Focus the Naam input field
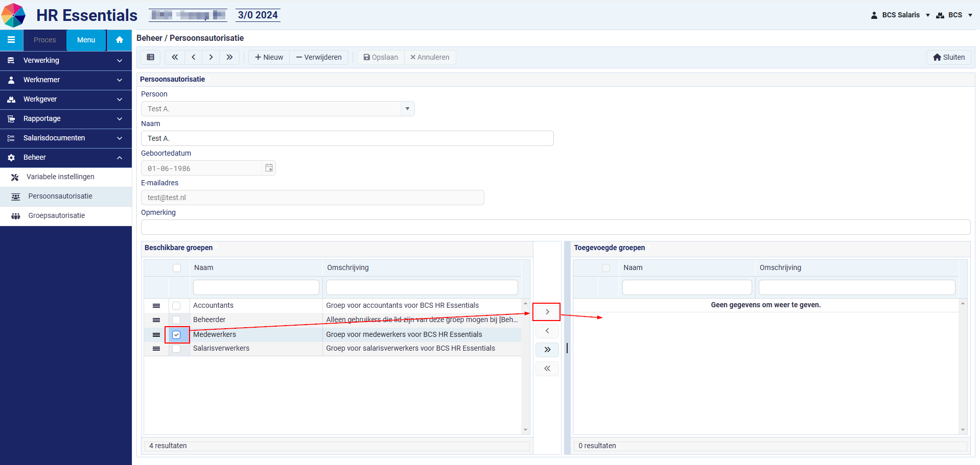Screen dimensions: 980x465 point(347,138)
